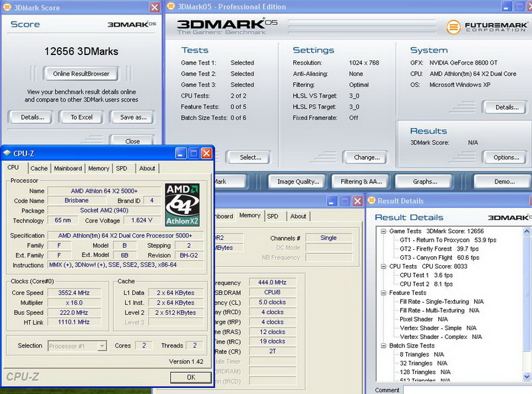Select GT1 - Return To Proxycon result
Image resolution: width=532 pixels, height=394 pixels.
448,240
